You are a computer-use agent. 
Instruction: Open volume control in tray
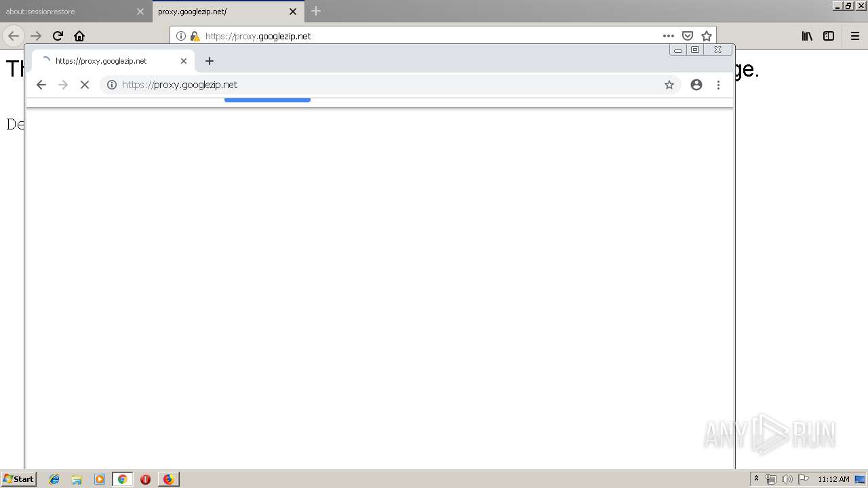point(787,479)
